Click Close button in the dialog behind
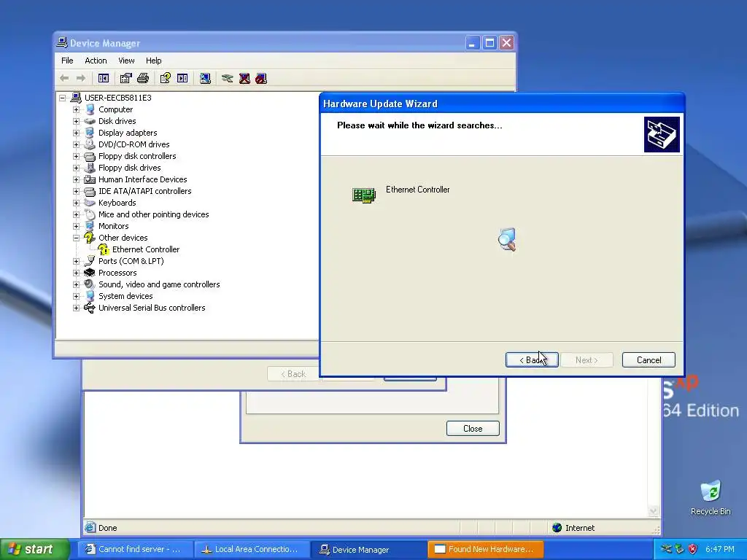747x560 pixels. (473, 429)
